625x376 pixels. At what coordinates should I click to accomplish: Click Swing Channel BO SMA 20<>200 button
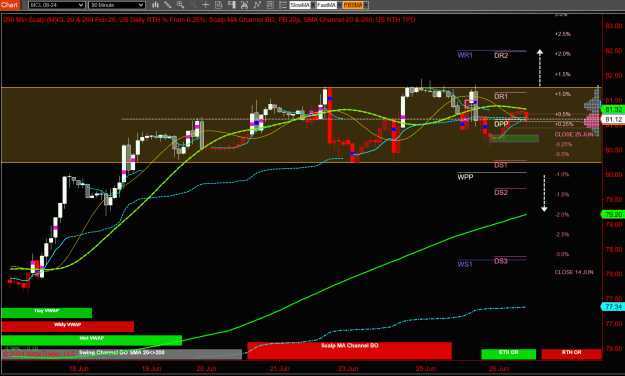(122, 354)
